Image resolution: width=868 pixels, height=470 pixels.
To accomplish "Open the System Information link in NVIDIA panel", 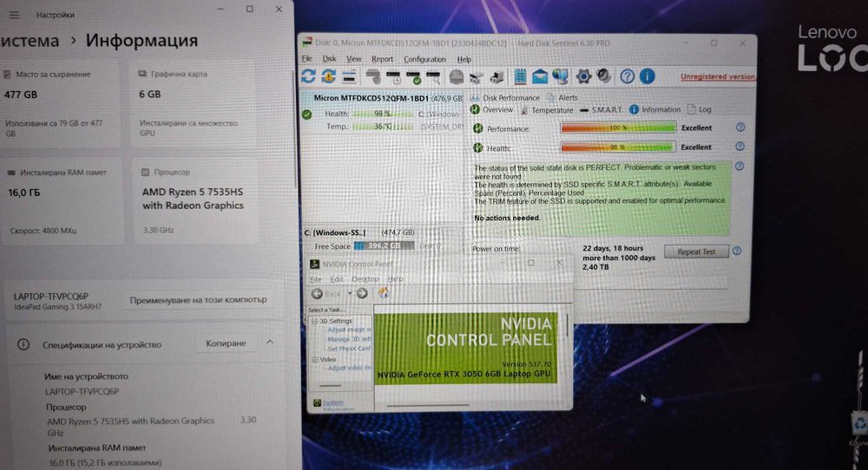I will (332, 404).
